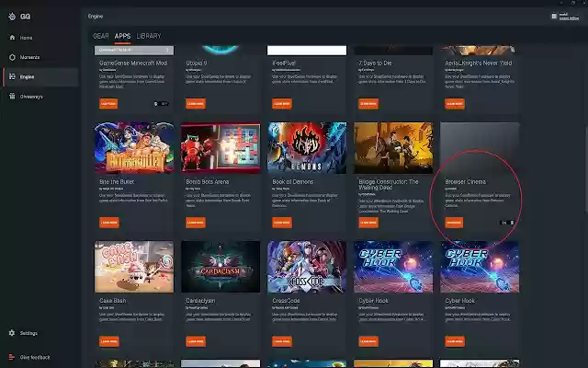Click the 'Book of Demons' title text
This screenshot has width=588, height=368.
[292, 182]
